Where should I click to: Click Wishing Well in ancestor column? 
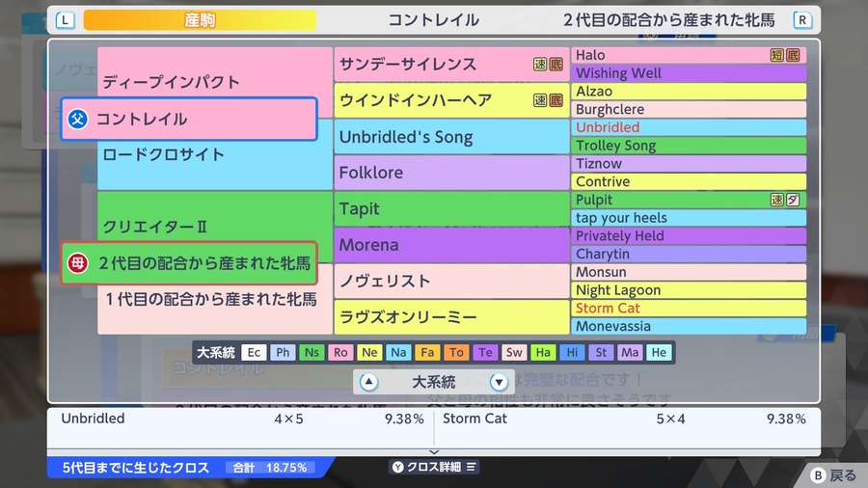(x=689, y=73)
